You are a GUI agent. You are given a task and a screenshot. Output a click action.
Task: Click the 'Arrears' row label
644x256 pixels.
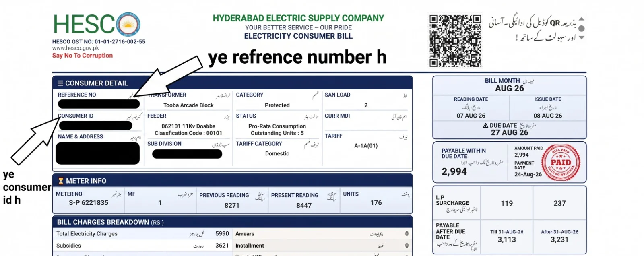tap(245, 234)
